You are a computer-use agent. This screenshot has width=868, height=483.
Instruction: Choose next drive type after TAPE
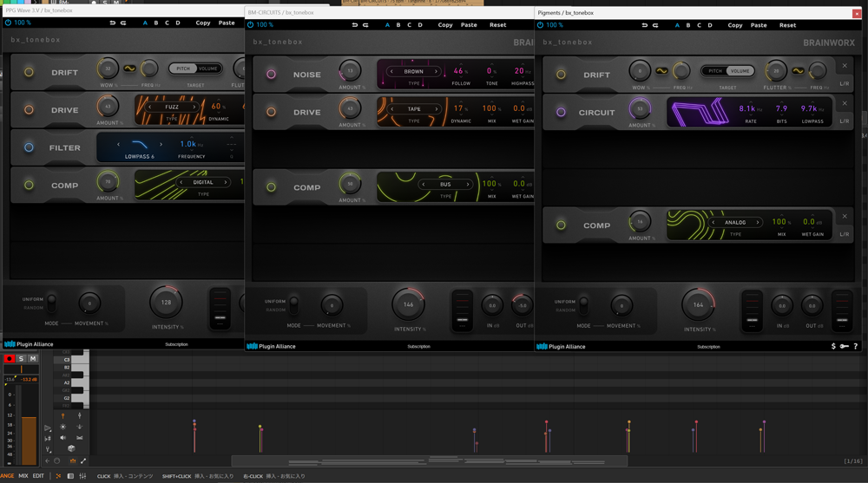(x=436, y=109)
